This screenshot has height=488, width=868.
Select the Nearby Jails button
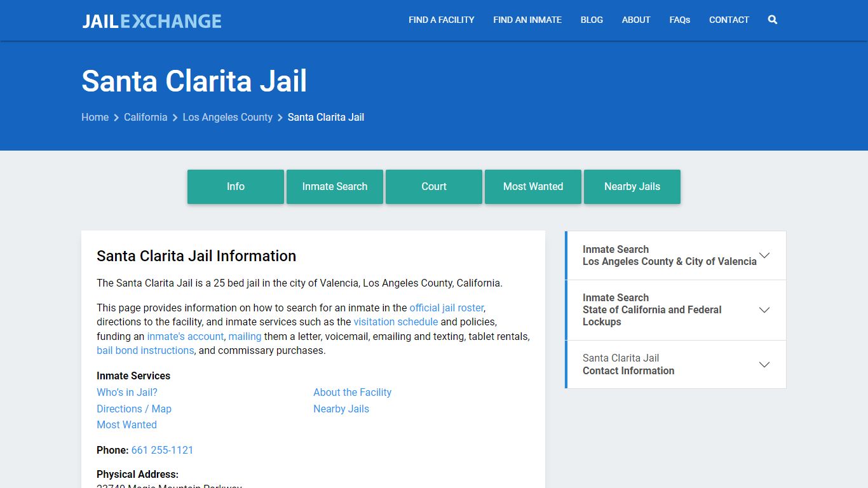[x=632, y=187]
